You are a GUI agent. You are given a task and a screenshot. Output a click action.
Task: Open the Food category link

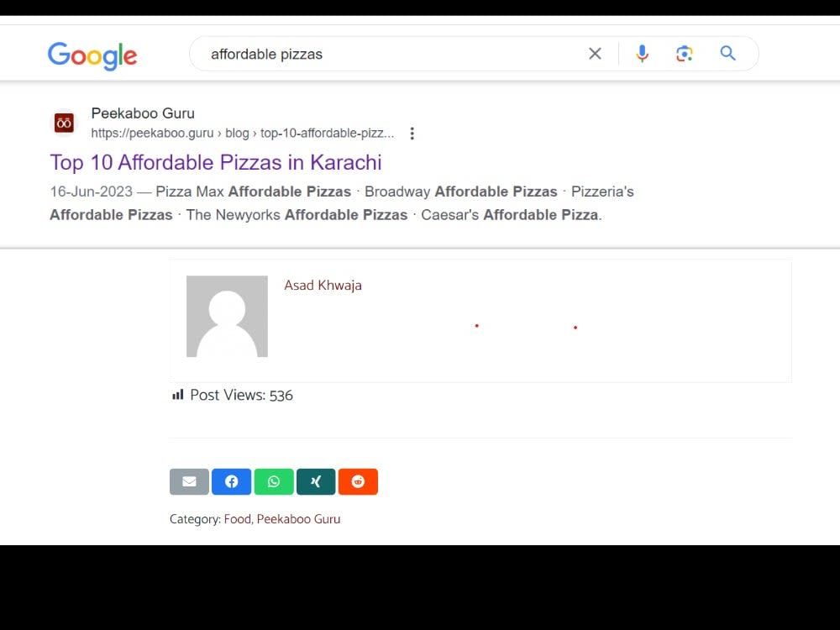point(238,519)
